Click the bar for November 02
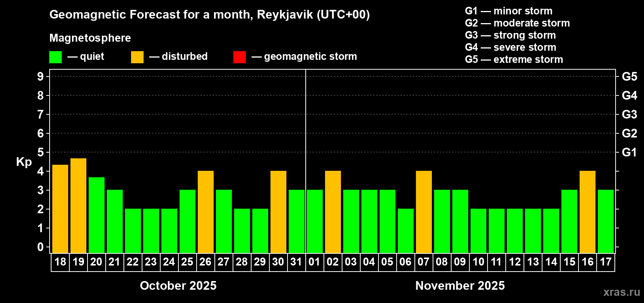644x303 pixels. [333, 212]
